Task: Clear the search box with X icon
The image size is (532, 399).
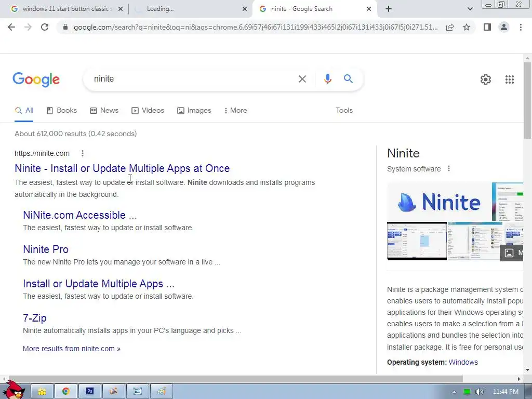Action: pos(302,79)
